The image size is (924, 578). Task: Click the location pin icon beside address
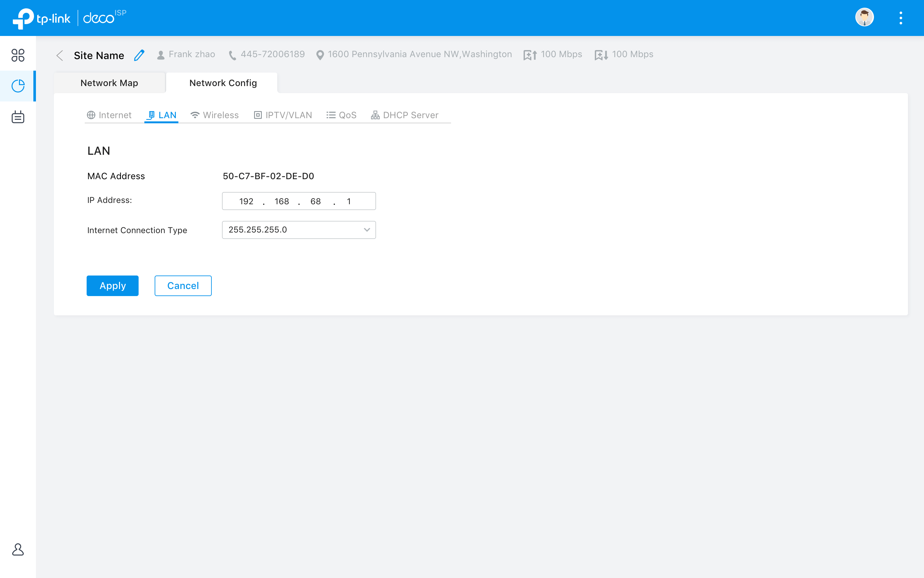(320, 56)
